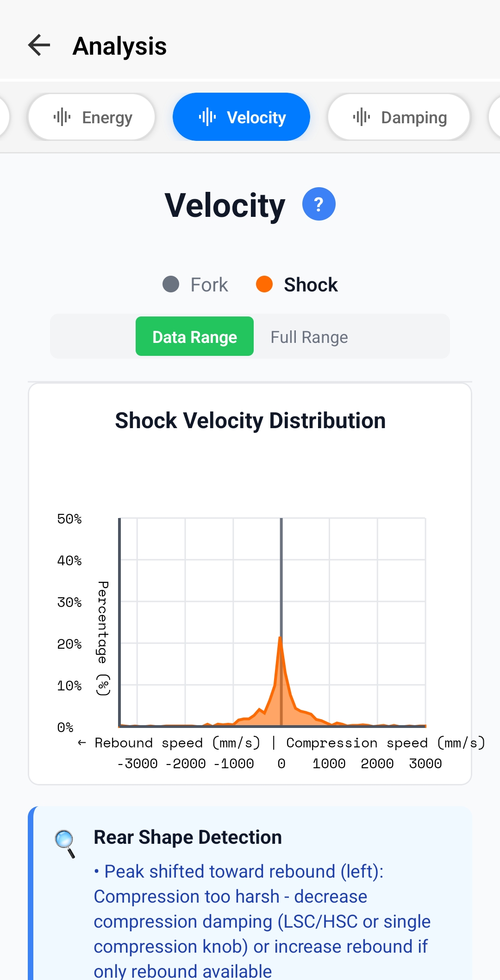Click the partially visible chip on the left edge
The image size is (500, 980).
(4, 117)
